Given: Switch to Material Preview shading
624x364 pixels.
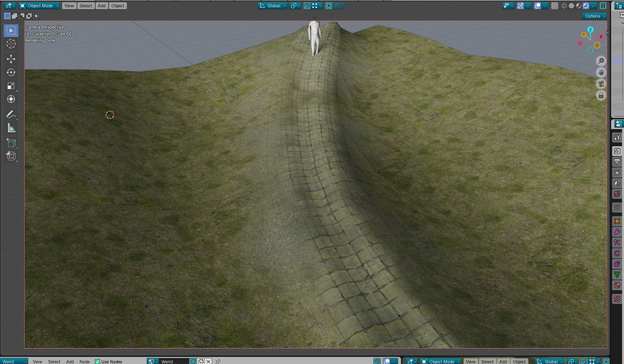Looking at the screenshot, I should point(579,6).
